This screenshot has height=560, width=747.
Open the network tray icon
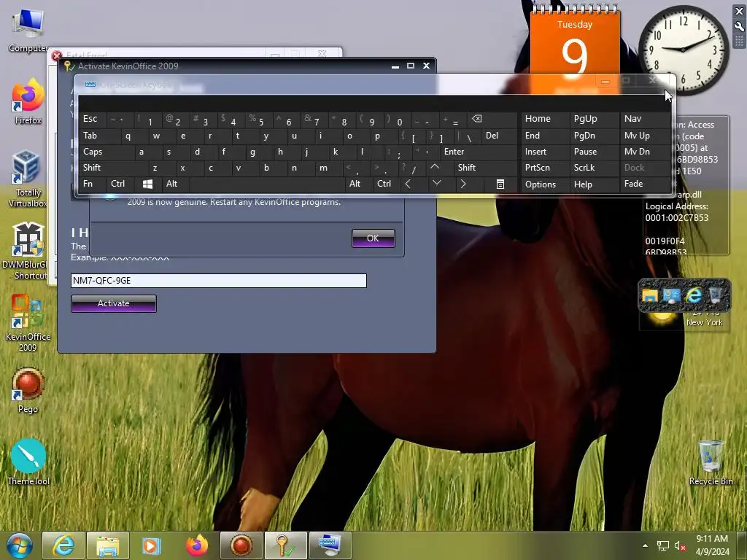click(x=662, y=545)
